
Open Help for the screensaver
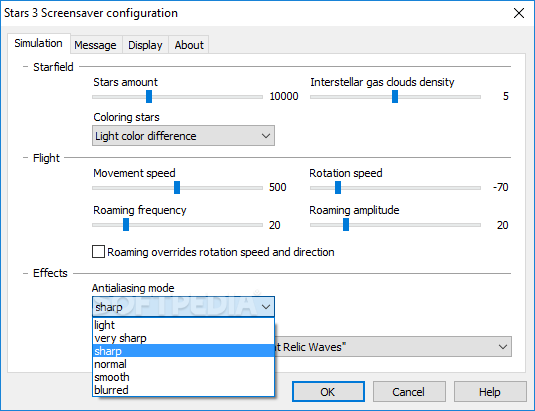490,392
